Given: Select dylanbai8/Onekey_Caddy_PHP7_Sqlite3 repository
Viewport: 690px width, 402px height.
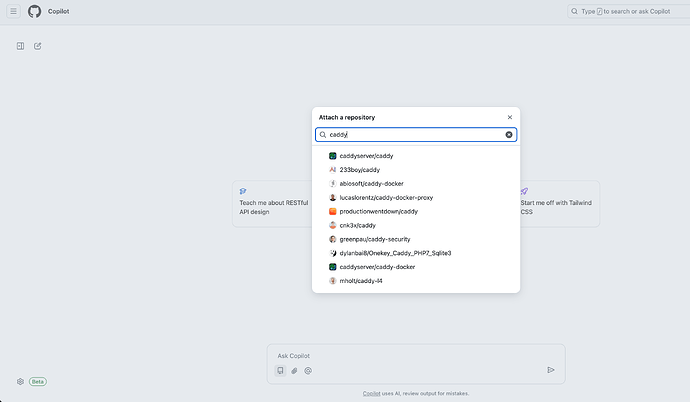Looking at the screenshot, I should tap(416, 253).
